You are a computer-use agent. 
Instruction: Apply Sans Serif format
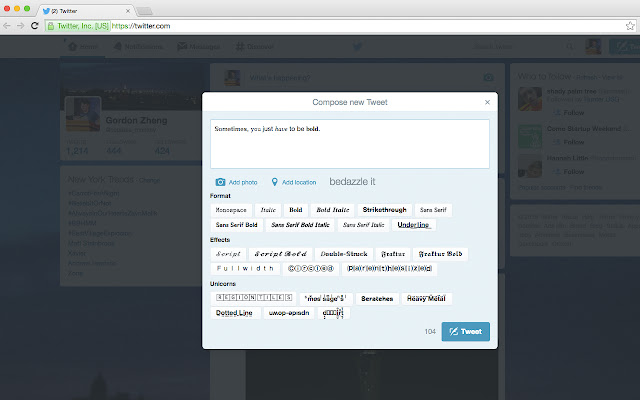pyautogui.click(x=433, y=210)
